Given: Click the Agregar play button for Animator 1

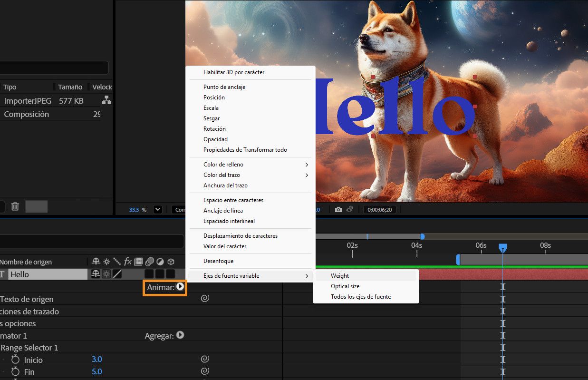Looking at the screenshot, I should tap(180, 335).
